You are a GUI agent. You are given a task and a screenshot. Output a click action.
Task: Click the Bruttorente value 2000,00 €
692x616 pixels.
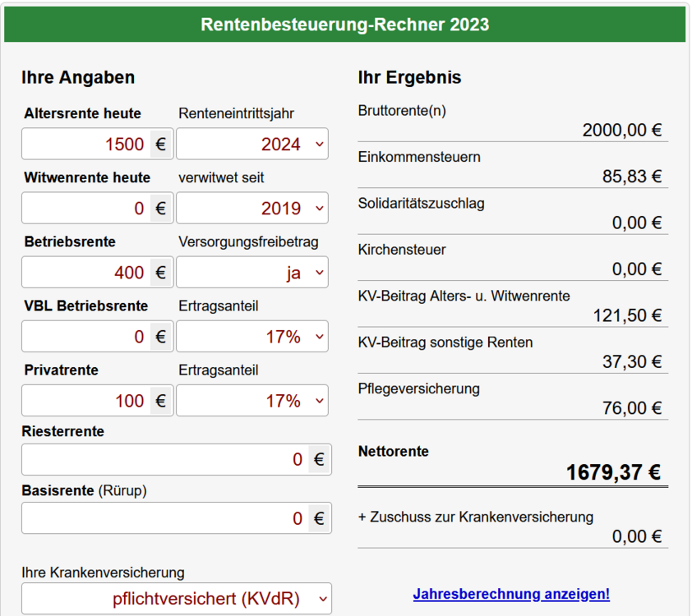pos(622,130)
